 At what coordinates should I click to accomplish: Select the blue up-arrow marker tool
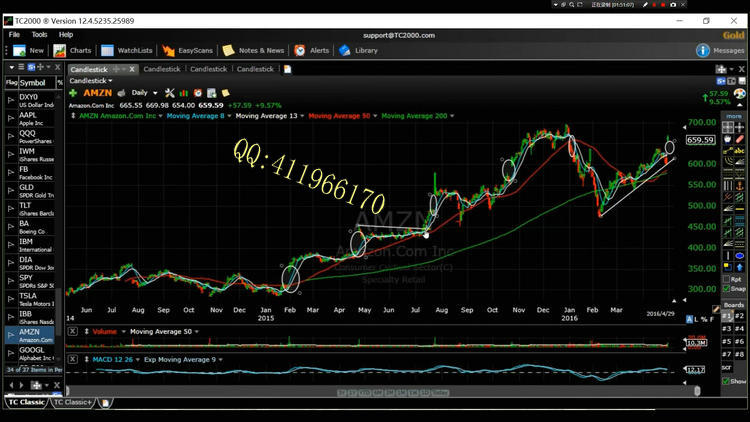(739, 267)
